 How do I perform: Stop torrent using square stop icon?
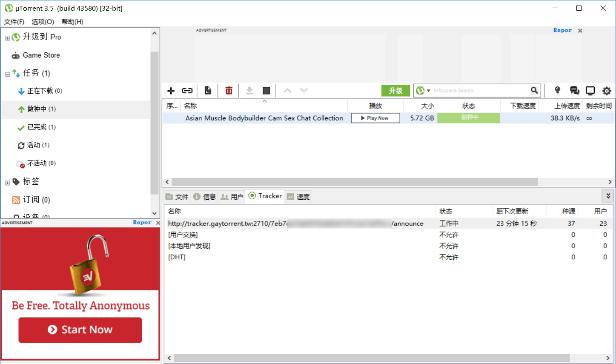pyautogui.click(x=266, y=91)
